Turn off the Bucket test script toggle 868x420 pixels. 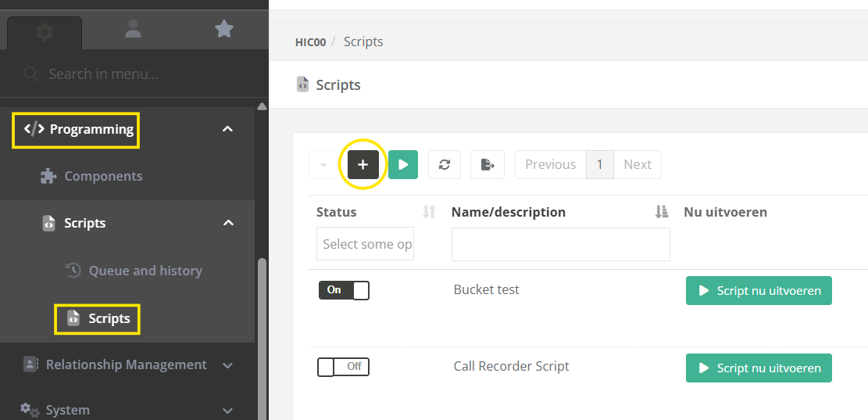coord(344,290)
